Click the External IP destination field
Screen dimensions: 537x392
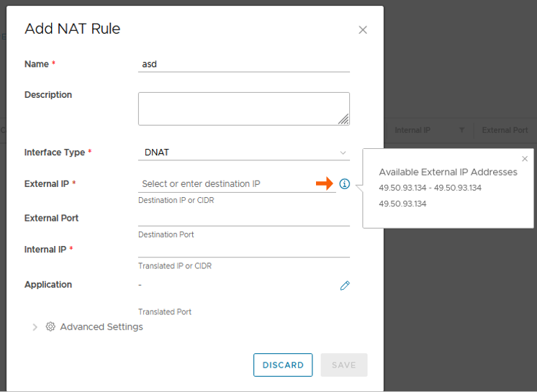pyautogui.click(x=237, y=184)
